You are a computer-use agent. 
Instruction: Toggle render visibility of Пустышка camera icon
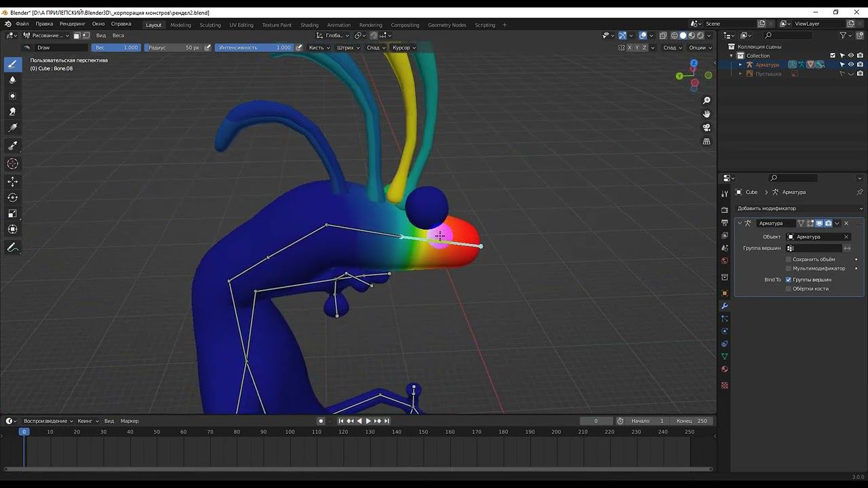point(860,73)
